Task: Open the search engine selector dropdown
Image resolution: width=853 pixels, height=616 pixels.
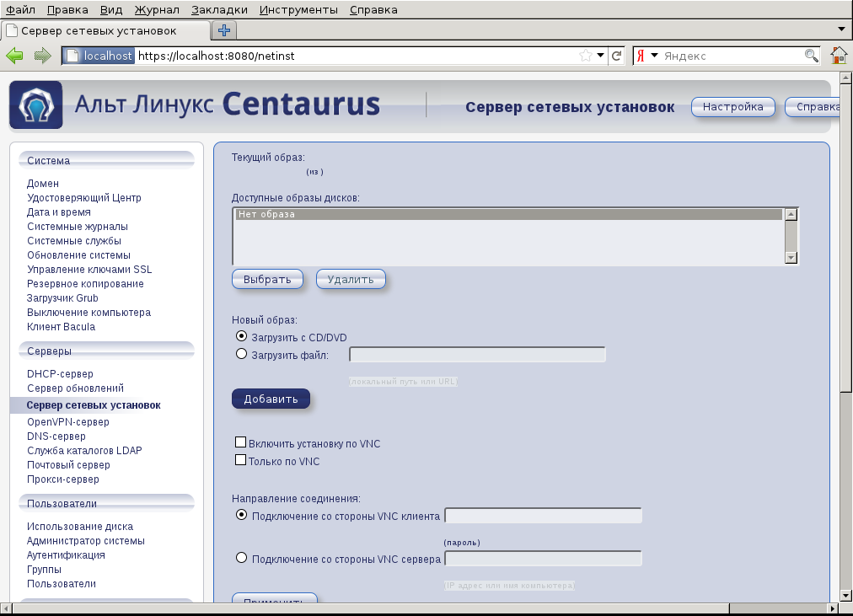Action: tap(654, 56)
